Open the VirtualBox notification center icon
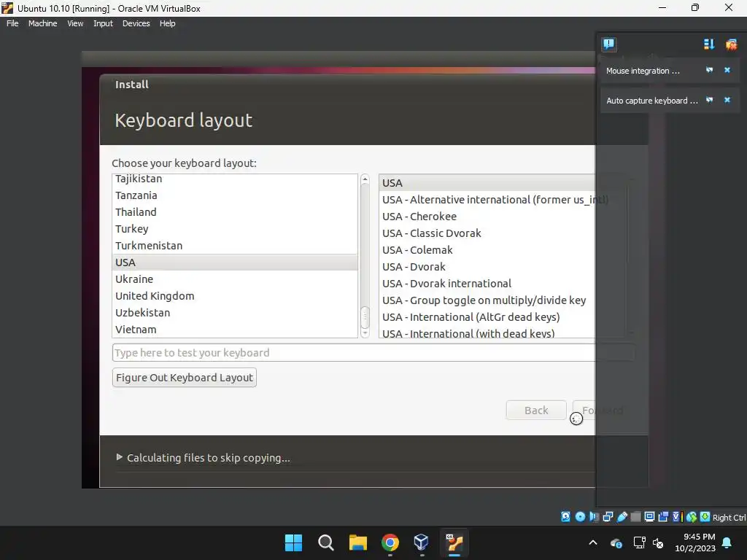747x560 pixels. point(609,44)
